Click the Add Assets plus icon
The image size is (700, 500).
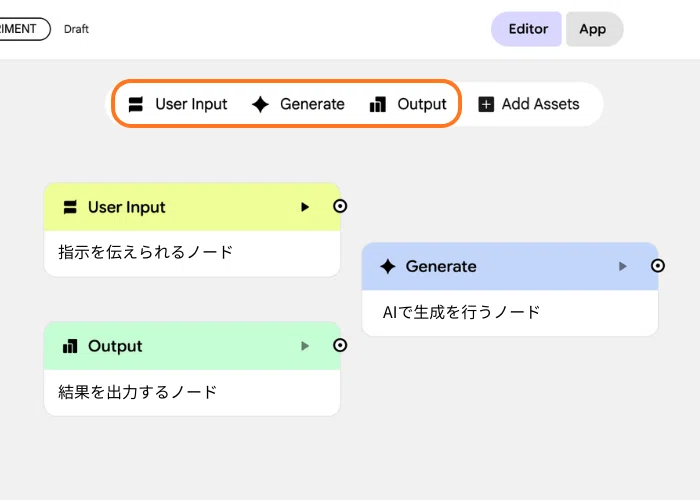pos(486,104)
